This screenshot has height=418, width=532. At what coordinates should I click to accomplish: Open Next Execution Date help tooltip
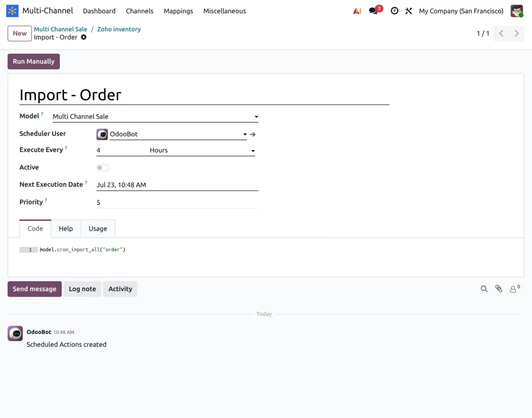[x=86, y=183]
